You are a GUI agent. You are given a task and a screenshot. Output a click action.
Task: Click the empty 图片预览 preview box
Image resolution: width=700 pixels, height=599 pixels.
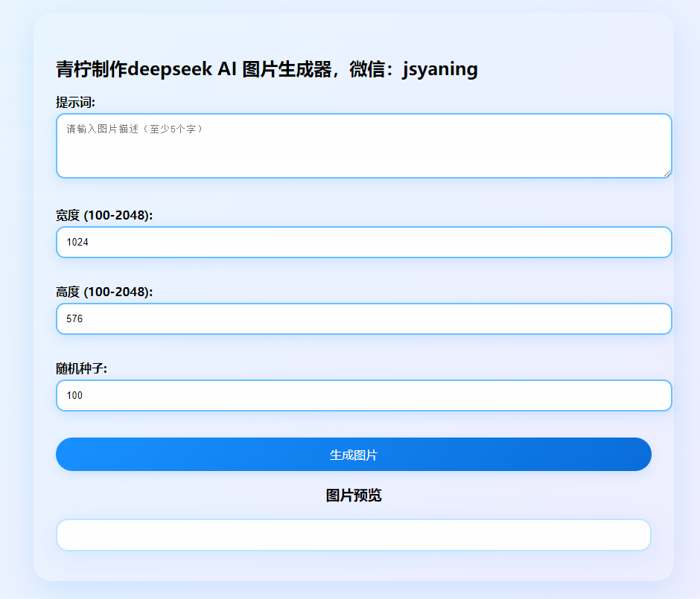(354, 535)
